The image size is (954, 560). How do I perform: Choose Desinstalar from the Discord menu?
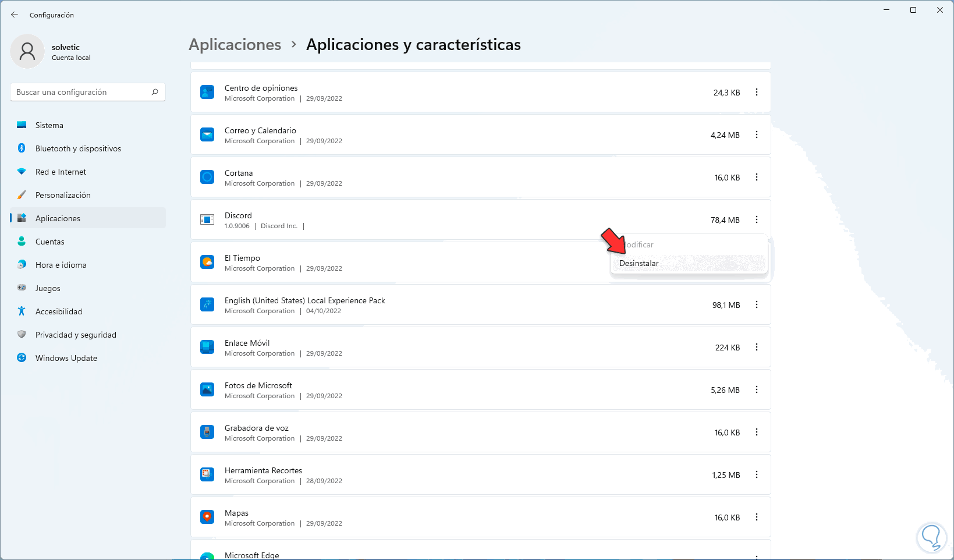point(689,263)
